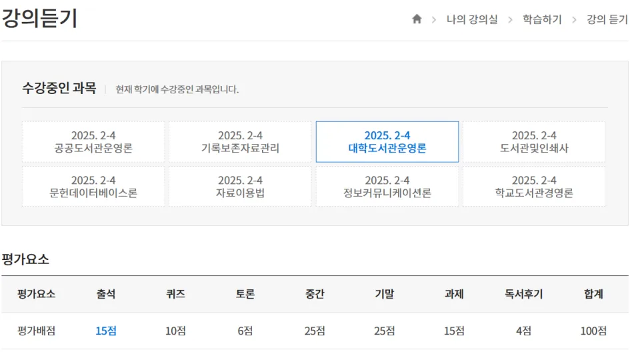Click the 강의듣기 page title
The image size is (644, 354).
[x=39, y=18]
